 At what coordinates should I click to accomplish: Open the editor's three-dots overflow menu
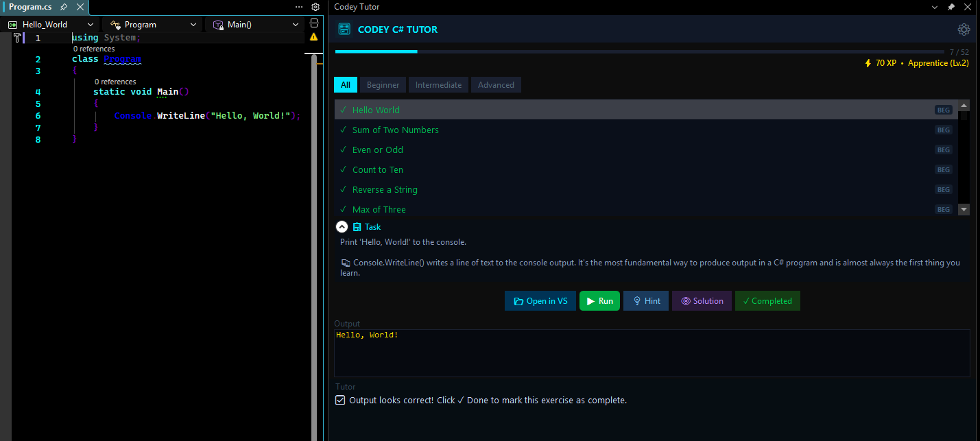point(299,7)
